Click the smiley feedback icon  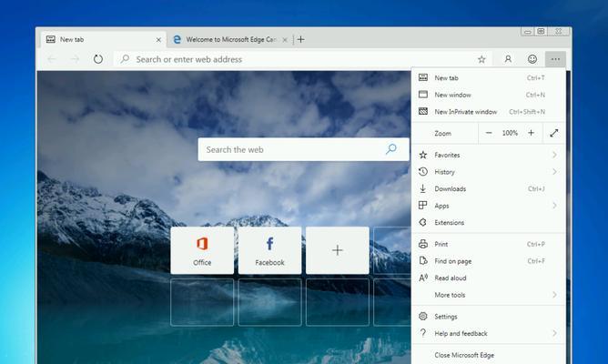(x=532, y=59)
